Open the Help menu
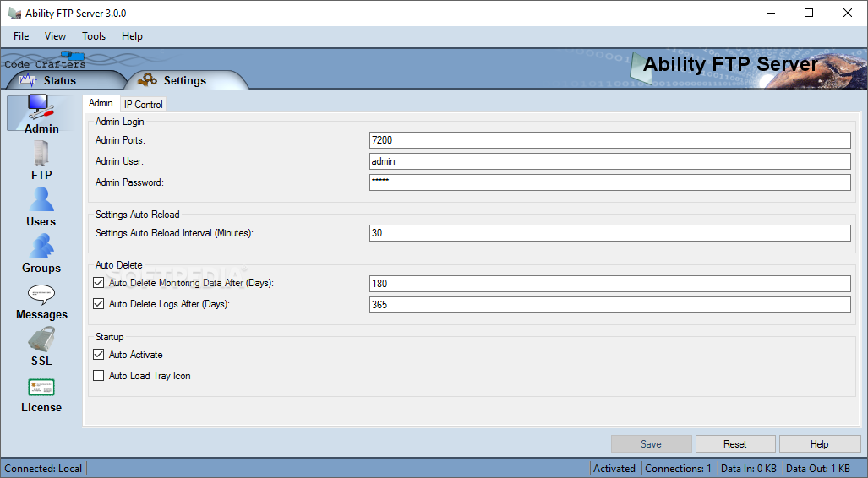 click(133, 36)
